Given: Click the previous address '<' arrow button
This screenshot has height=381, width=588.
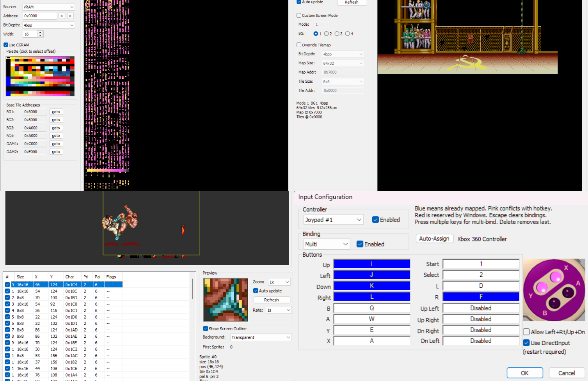Looking at the screenshot, I should [x=62, y=16].
